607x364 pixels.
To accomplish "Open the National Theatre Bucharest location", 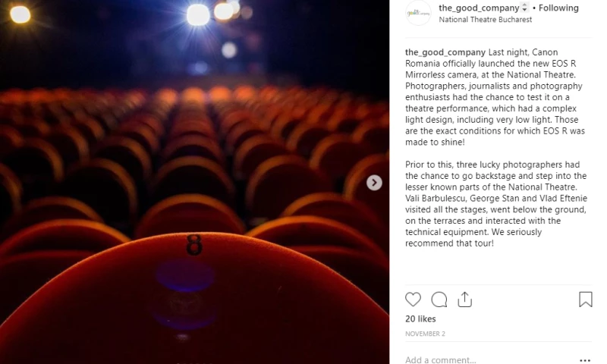I will tap(486, 20).
